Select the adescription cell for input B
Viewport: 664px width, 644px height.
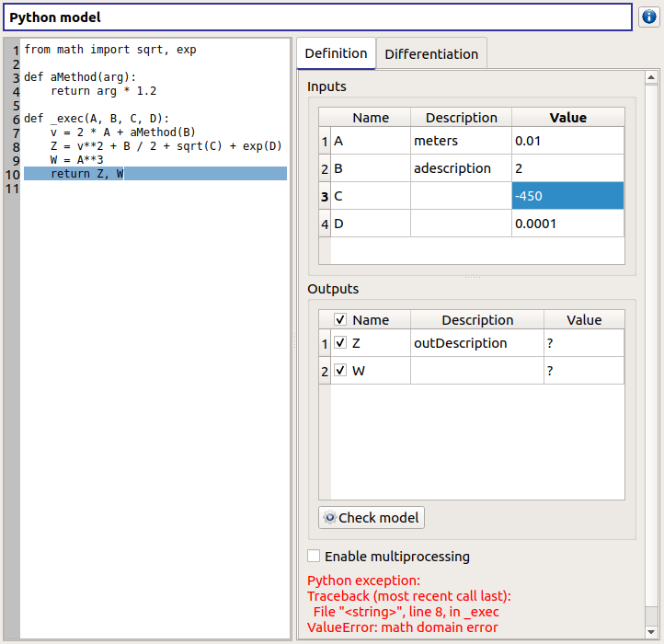461,168
